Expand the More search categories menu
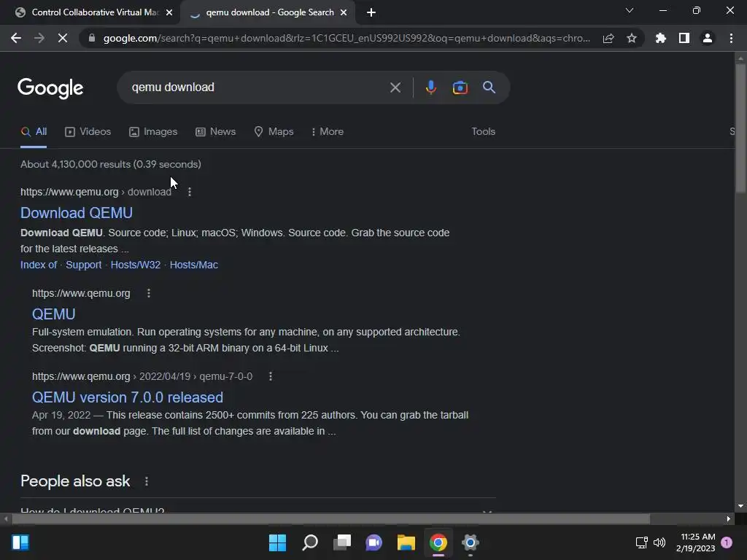The image size is (747, 560). [328, 132]
